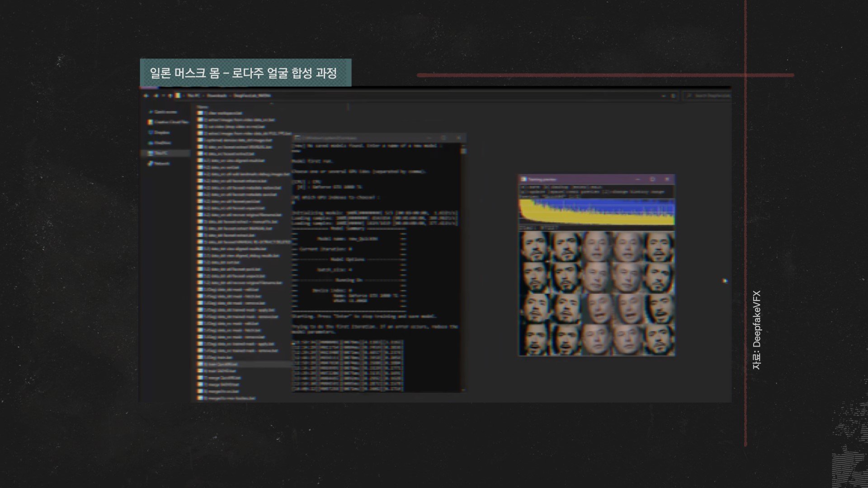Click the This PC breadcrumb in the address bar
Image resolution: width=868 pixels, height=488 pixels.
[x=193, y=96]
